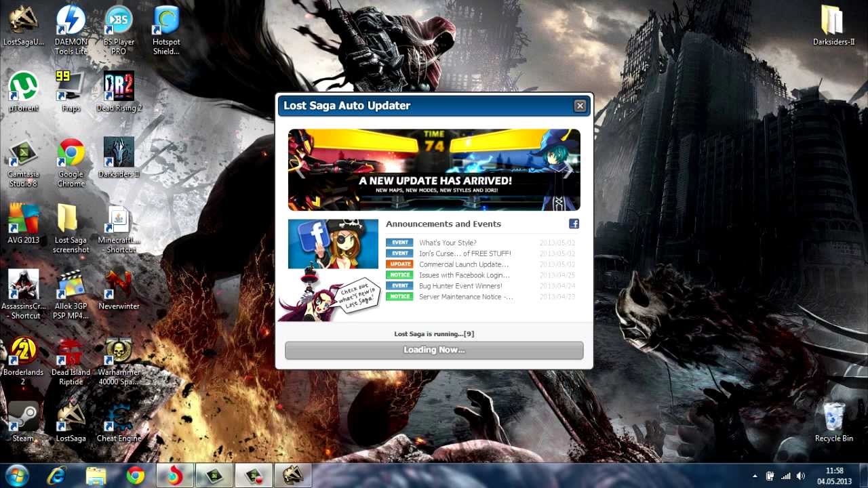Image resolution: width=868 pixels, height=488 pixels.
Task: Show hidden system tray icons
Action: pos(755,476)
